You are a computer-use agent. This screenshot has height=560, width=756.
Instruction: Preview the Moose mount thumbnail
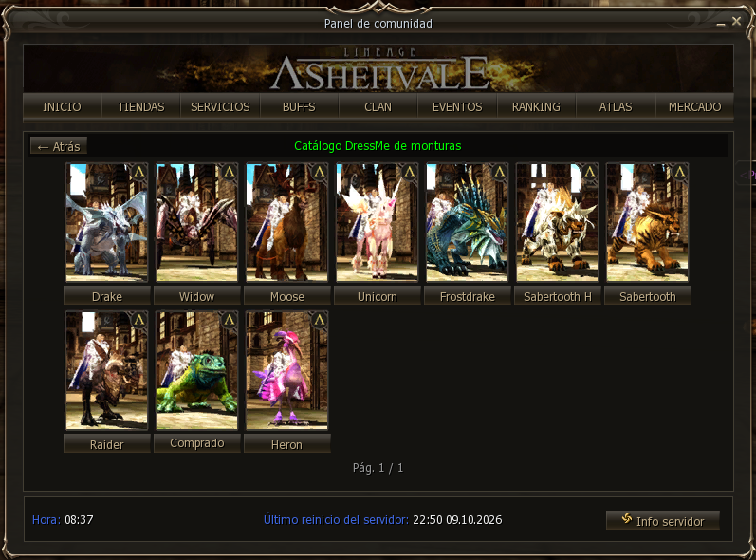[x=286, y=222]
